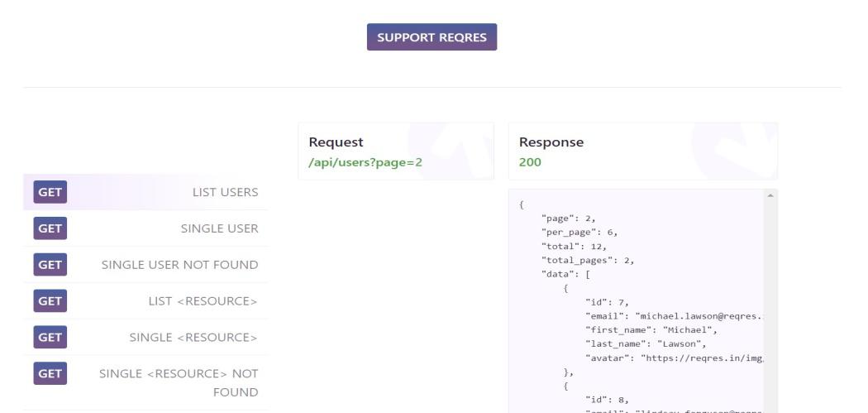868x413 pixels.
Task: Click the GET badge beside LIST USERS
Action: (x=50, y=192)
